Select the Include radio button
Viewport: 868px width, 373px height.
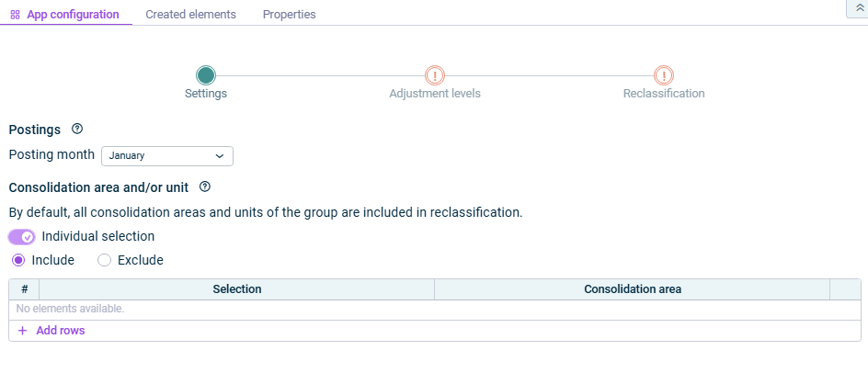[18, 260]
